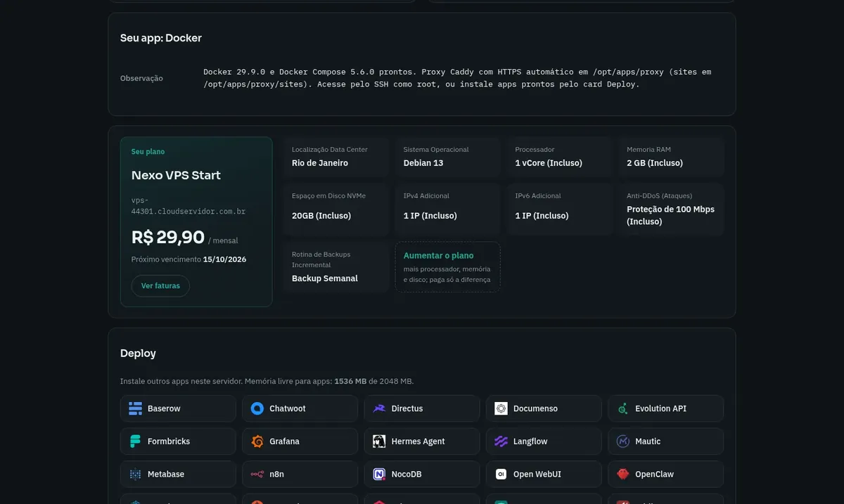Deploy the Baserow app
844x504 pixels.
coord(178,408)
